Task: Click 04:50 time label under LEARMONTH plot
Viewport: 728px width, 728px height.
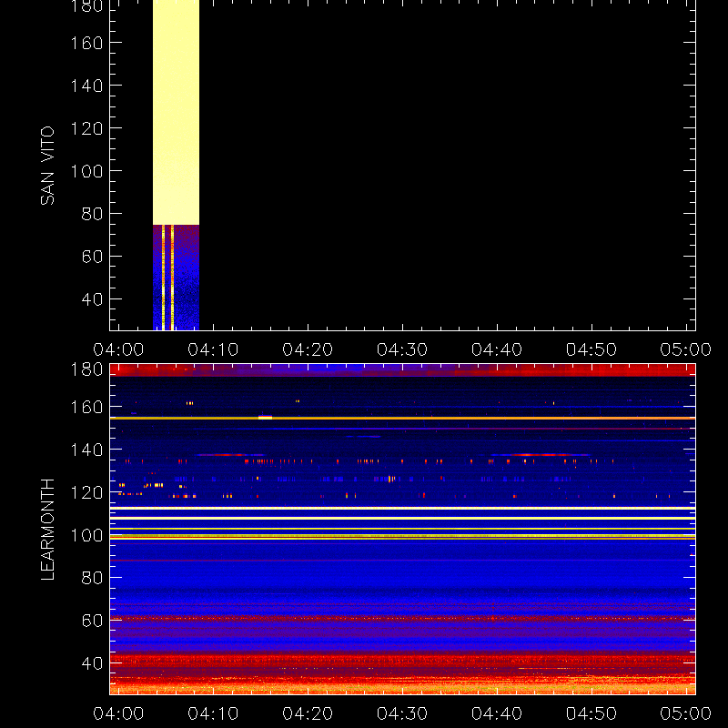Action: pos(591,713)
